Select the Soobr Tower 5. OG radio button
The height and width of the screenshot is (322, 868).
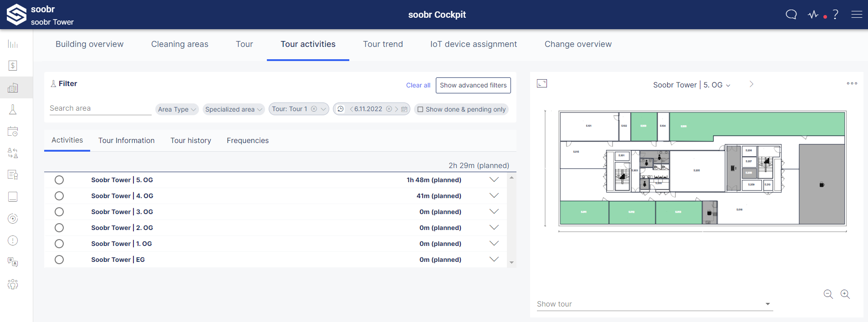(x=59, y=180)
